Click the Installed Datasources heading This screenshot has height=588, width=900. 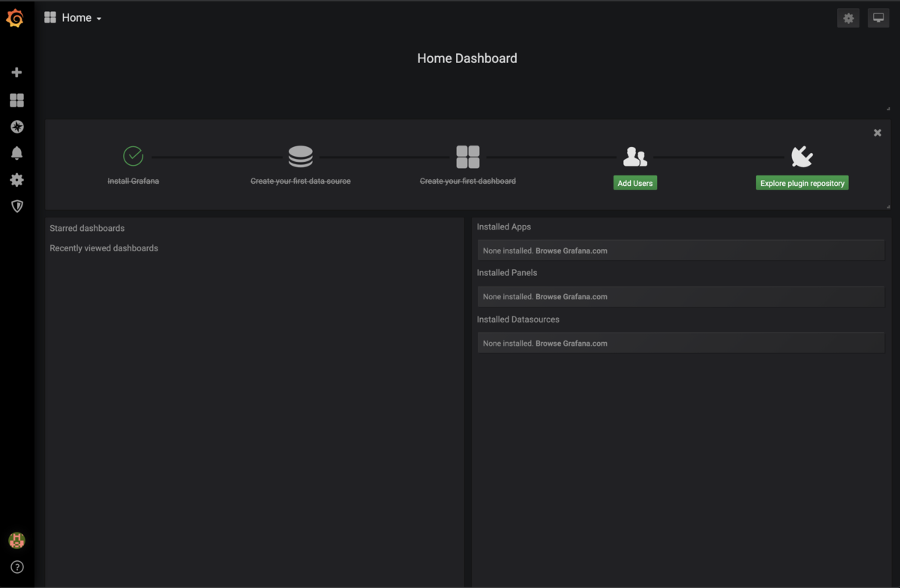[518, 319]
